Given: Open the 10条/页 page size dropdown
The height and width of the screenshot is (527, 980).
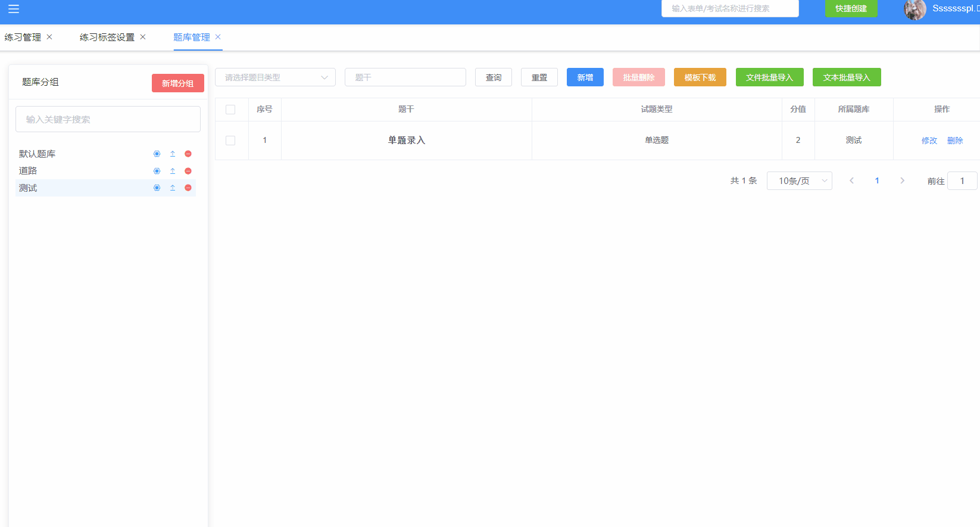Looking at the screenshot, I should click(799, 180).
